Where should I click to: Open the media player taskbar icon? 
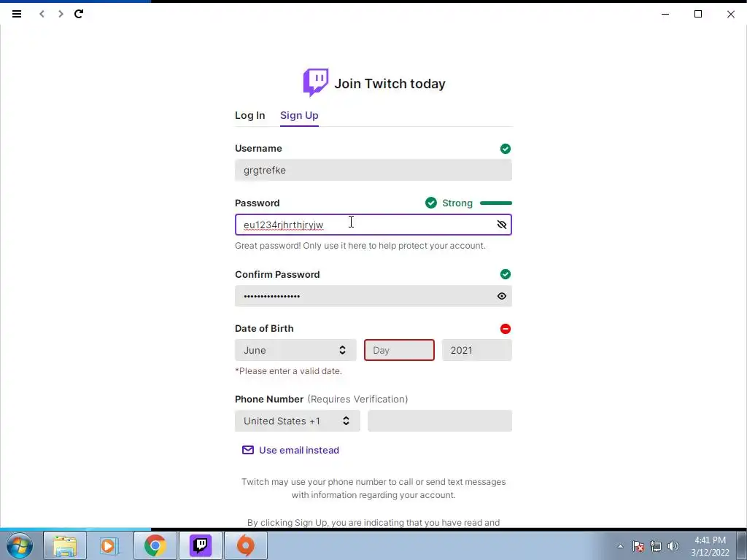pyautogui.click(x=109, y=545)
